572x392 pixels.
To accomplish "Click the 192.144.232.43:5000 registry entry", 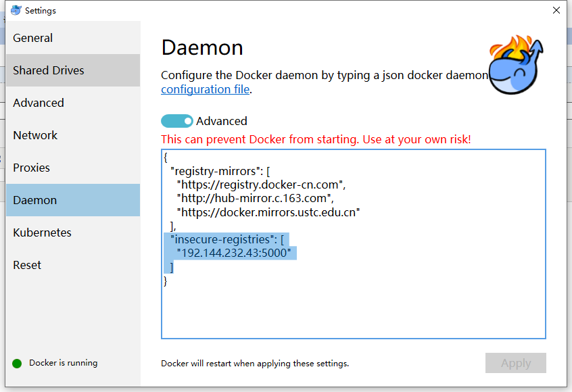I will 234,253.
